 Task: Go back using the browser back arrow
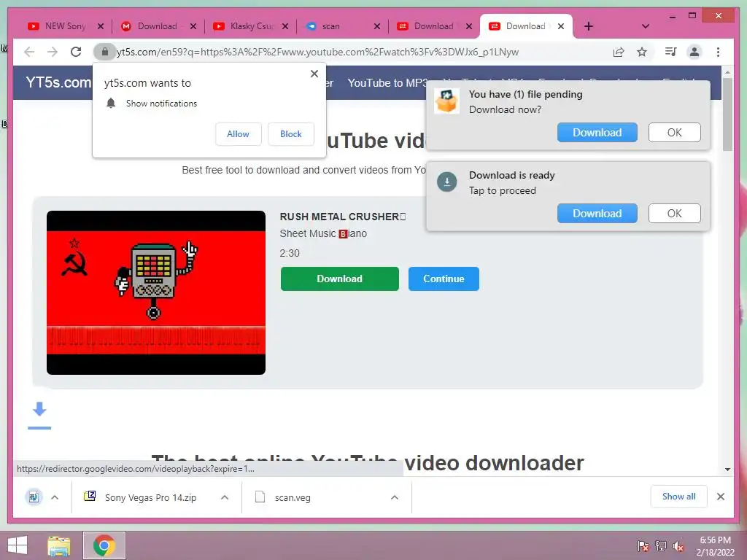[x=29, y=52]
